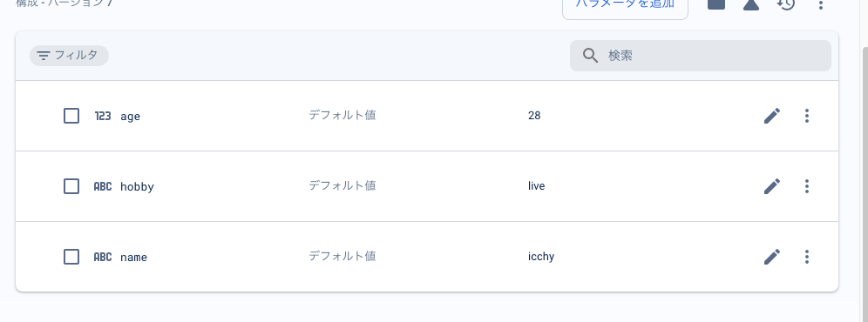Screen dimensions: 868x322
Task: Edit the name parameter with pencil icon
Action: point(771,257)
